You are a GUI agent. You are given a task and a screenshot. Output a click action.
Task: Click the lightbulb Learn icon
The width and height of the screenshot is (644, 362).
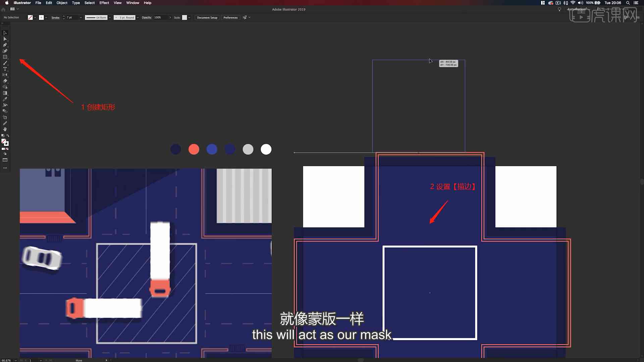559,9
